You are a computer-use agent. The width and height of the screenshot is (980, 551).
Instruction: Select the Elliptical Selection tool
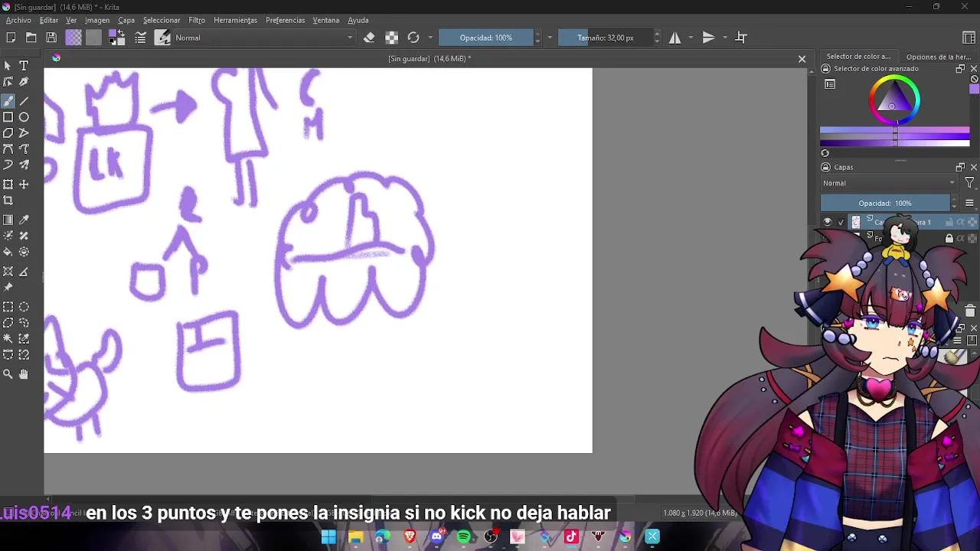coord(24,307)
